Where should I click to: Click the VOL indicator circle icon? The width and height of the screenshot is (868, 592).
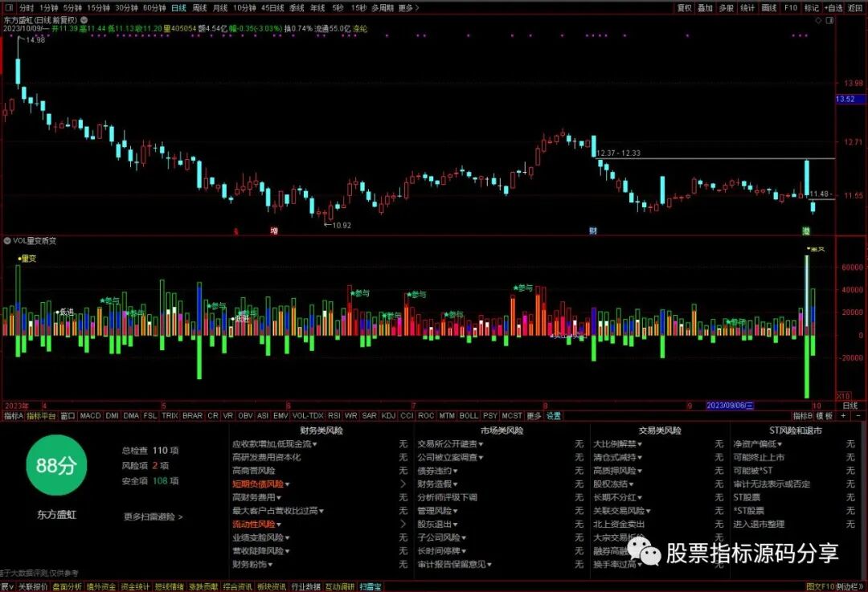click(7, 241)
